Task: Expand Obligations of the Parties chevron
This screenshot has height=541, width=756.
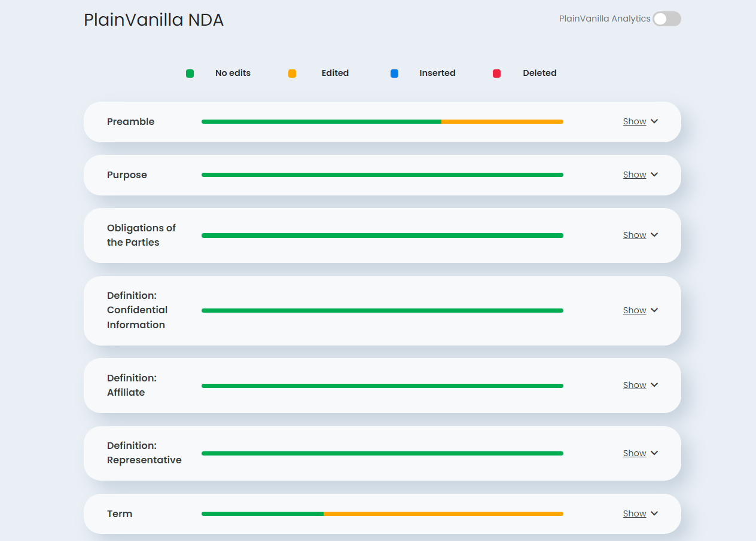Action: (x=654, y=235)
